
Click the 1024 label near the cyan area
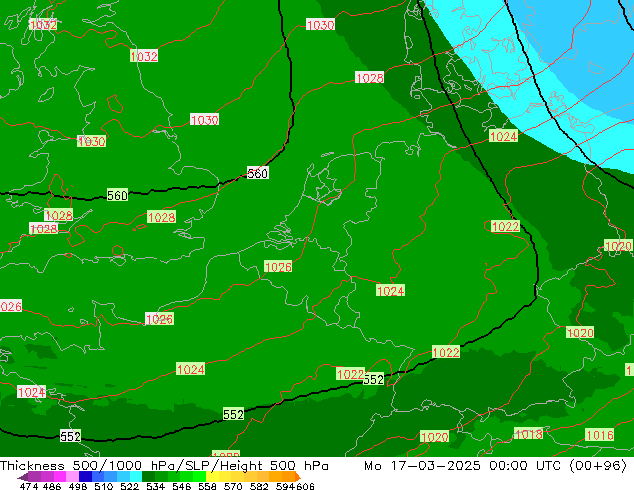pyautogui.click(x=503, y=136)
